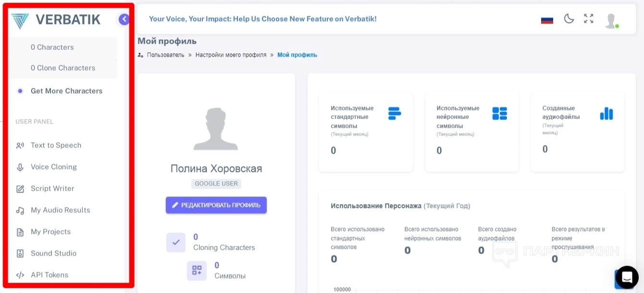
Task: Toggle dark mode with the moon icon
Action: 569,19
